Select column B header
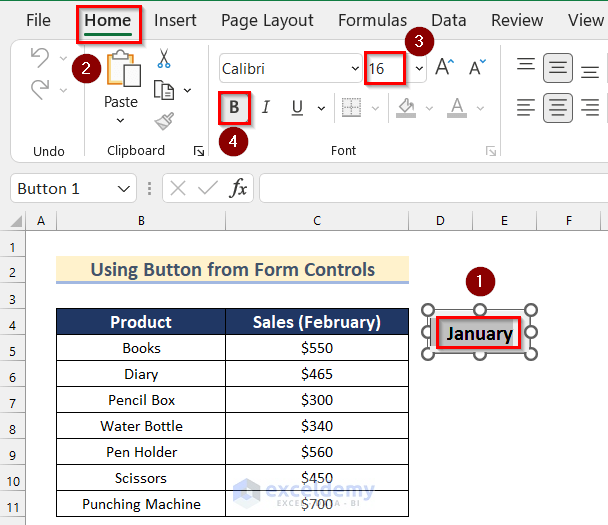The width and height of the screenshot is (608, 525). point(141,221)
